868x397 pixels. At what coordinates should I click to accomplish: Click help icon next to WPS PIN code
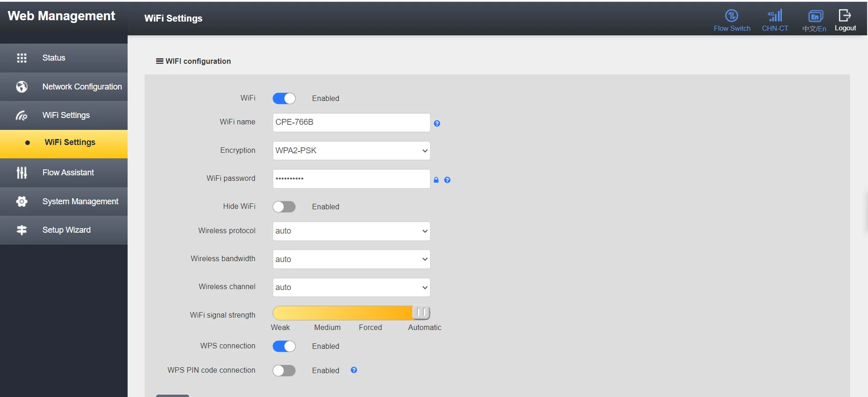pyautogui.click(x=354, y=370)
